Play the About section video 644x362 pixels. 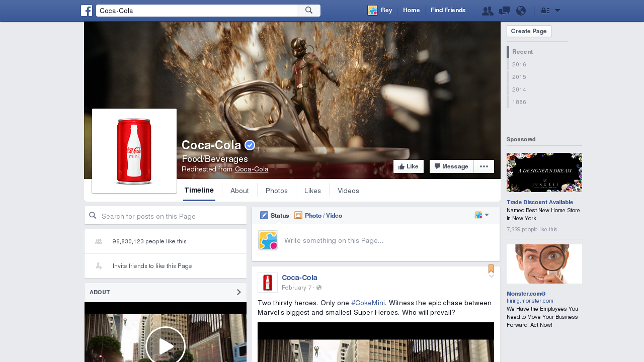166,346
